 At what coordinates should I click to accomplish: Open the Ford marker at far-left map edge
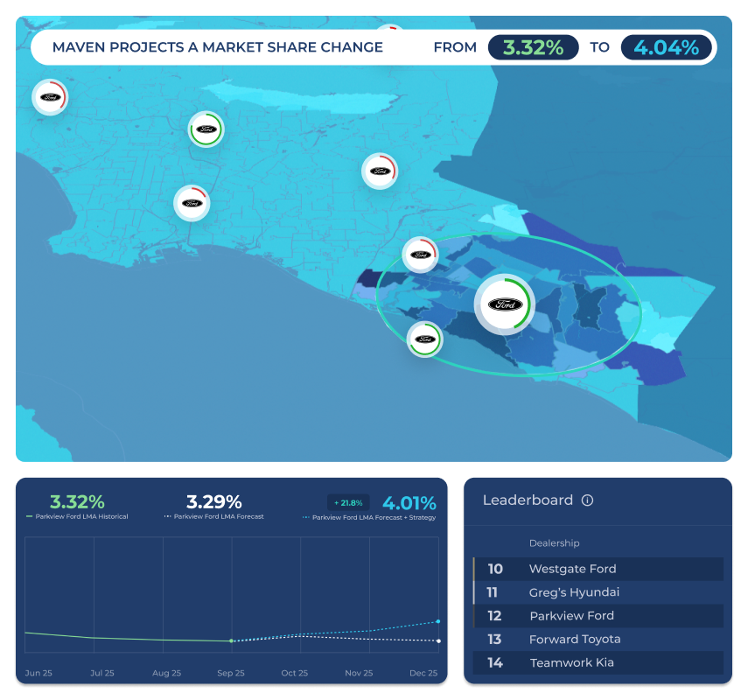click(x=49, y=96)
